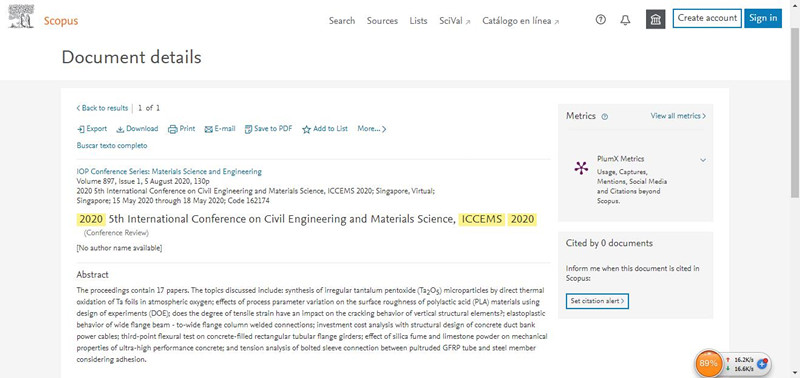Click the 89% orange memory indicator widget

tap(708, 364)
